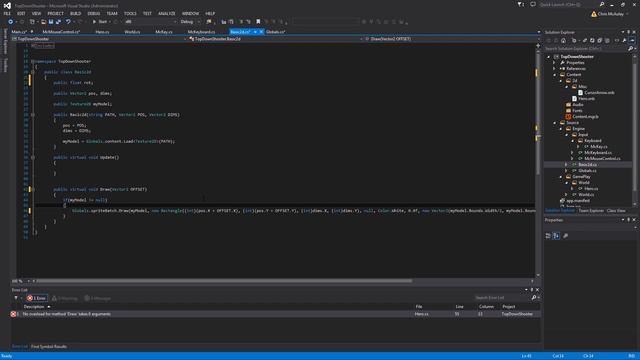Click the notifications flag icon in title bar

(x=521, y=4)
